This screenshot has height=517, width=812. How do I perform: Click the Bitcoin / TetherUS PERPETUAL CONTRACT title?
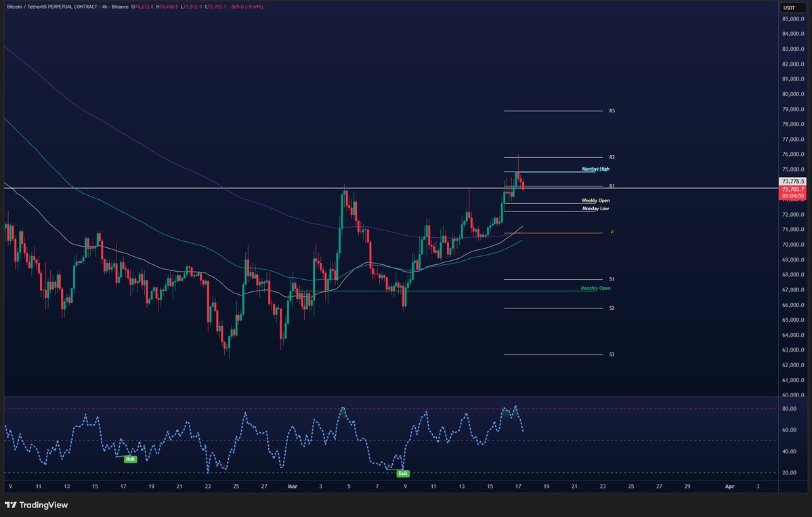tap(52, 7)
